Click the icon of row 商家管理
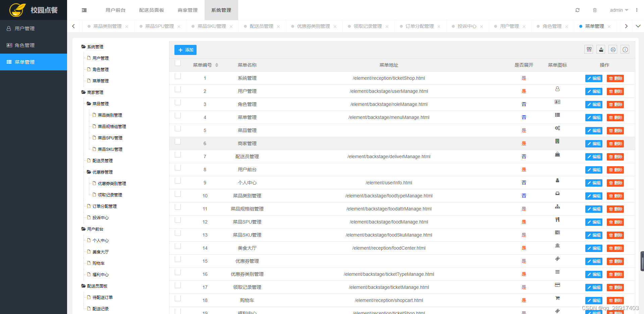644x314 pixels. click(557, 141)
